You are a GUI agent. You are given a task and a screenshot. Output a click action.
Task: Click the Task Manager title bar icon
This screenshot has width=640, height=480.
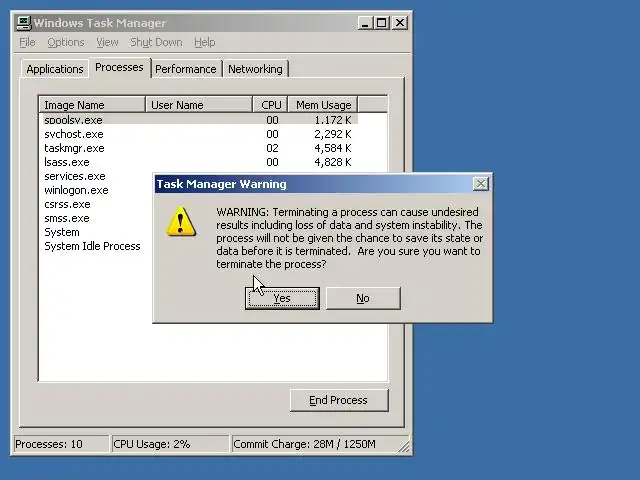click(x=24, y=22)
